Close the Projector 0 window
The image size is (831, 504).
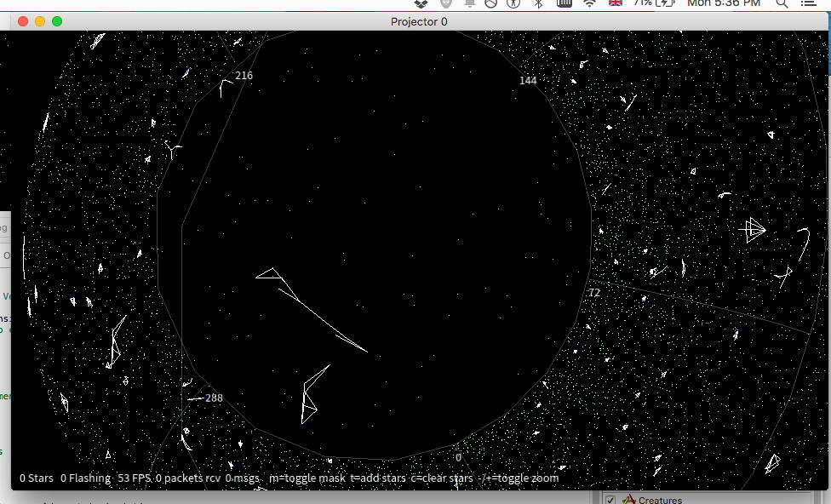tap(23, 21)
